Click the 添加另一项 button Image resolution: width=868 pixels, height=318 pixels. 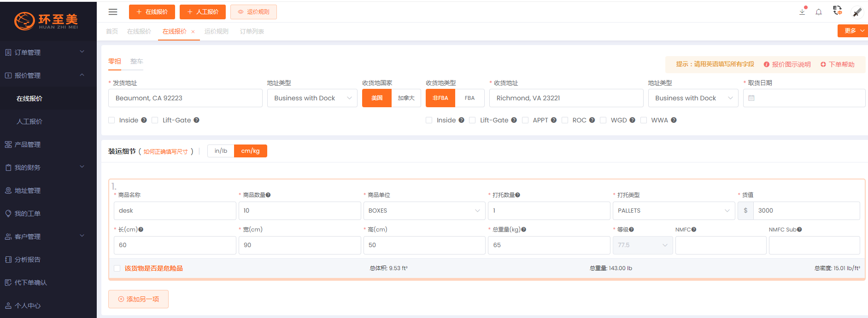138,299
